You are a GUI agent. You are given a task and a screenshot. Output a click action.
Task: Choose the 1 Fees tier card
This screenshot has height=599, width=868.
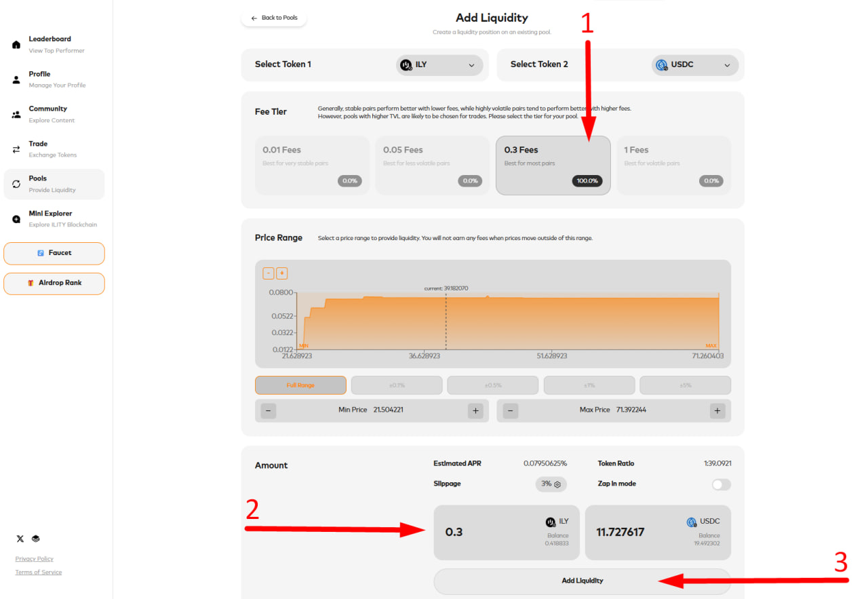[673, 165]
